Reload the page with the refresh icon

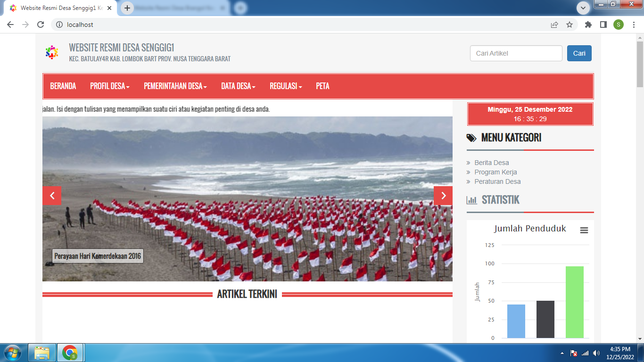[41, 25]
